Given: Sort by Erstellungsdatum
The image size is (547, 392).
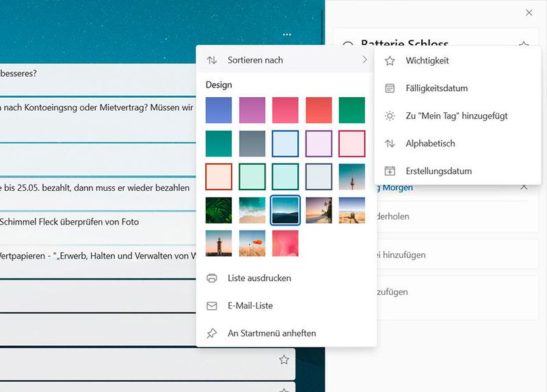Looking at the screenshot, I should 457,171.
